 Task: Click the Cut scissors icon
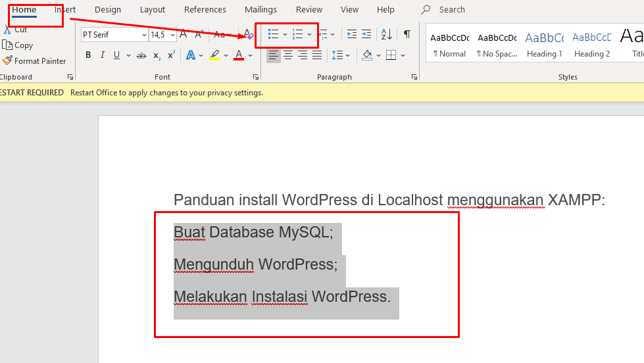pos(7,30)
